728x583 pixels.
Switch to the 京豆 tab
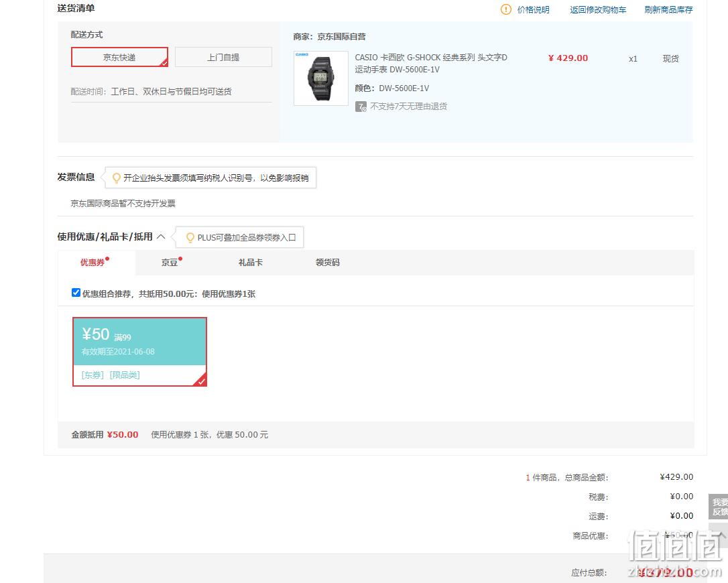[170, 263]
